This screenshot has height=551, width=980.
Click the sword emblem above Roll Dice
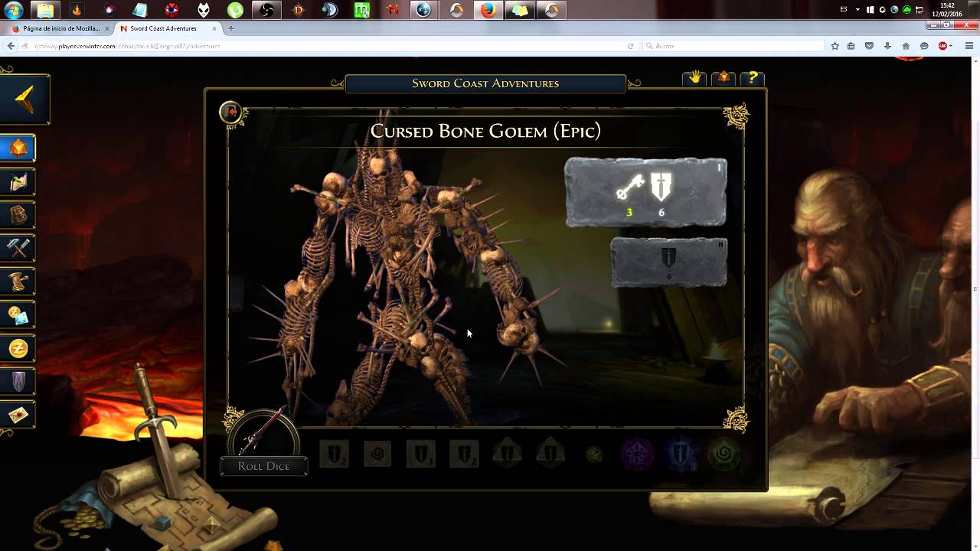[263, 434]
